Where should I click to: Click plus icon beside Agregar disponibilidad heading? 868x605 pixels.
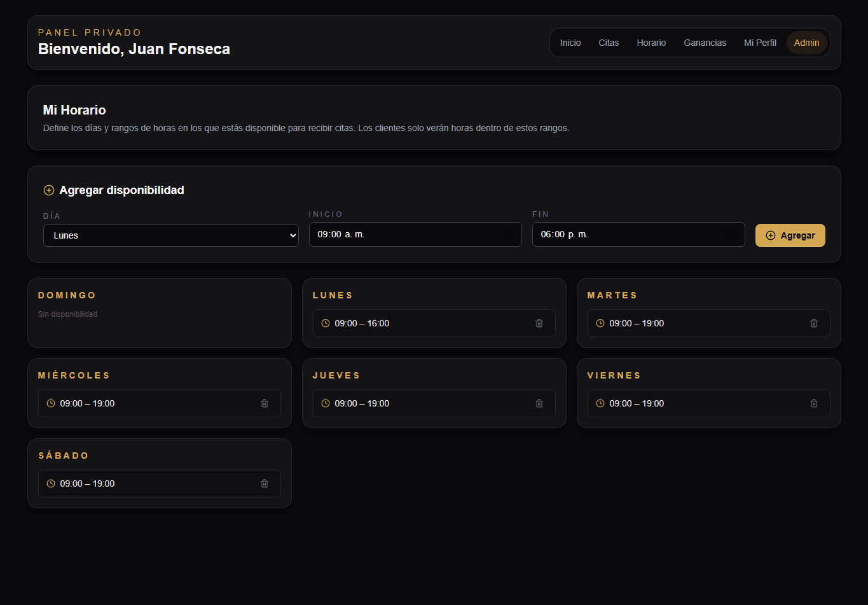pyautogui.click(x=49, y=190)
